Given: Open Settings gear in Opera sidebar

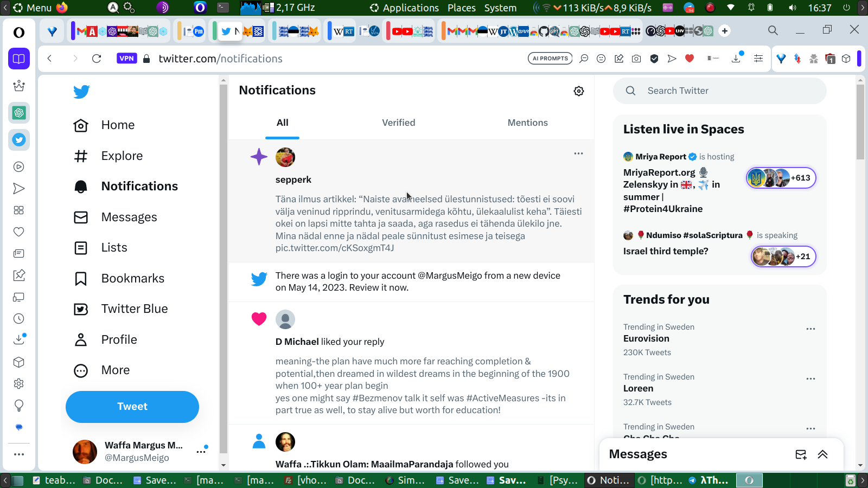Looking at the screenshot, I should (x=19, y=384).
